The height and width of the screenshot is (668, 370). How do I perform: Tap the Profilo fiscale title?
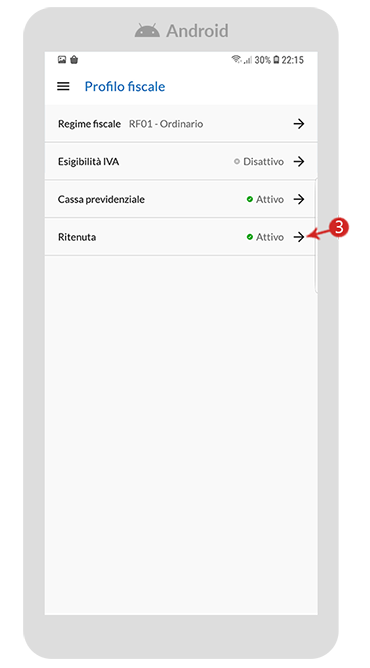pyautogui.click(x=125, y=86)
